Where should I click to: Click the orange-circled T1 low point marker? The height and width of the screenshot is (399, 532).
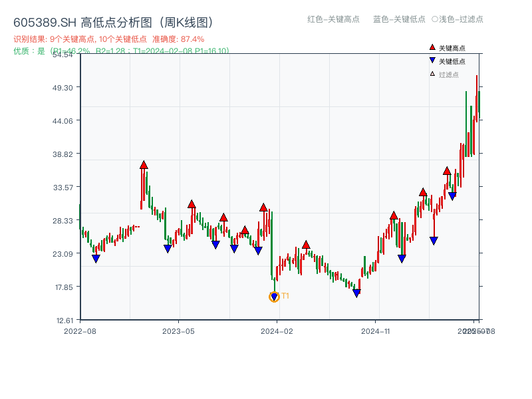point(274,297)
